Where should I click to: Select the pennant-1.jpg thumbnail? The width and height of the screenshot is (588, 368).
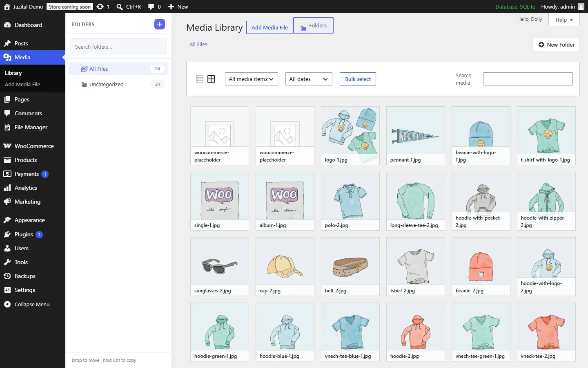416,136
